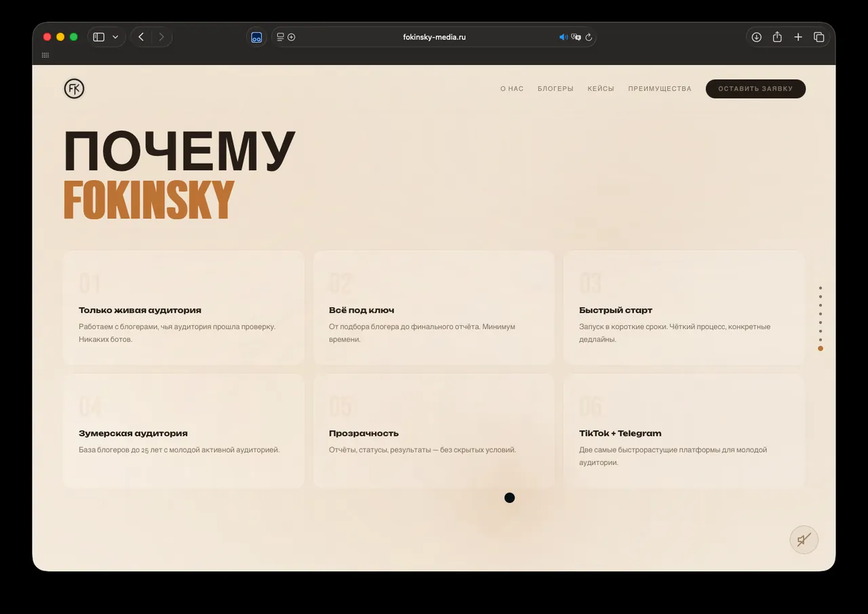The width and height of the screenshot is (868, 614).
Task: Click the circled plus icon in address bar
Action: point(292,37)
